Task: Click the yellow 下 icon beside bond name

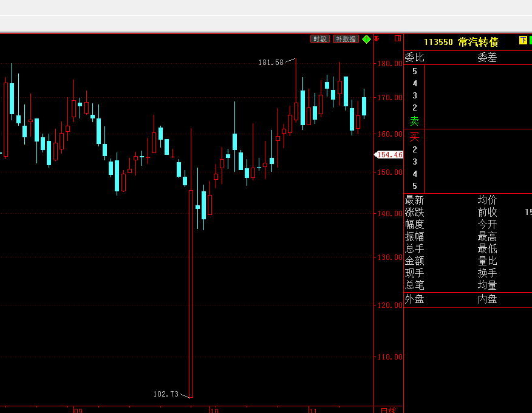Action: [x=523, y=40]
